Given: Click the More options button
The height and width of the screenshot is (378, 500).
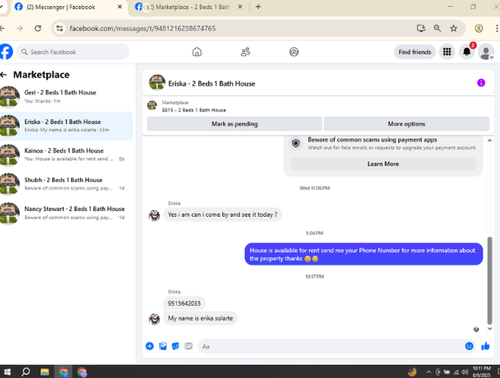Looking at the screenshot, I should coord(406,124).
